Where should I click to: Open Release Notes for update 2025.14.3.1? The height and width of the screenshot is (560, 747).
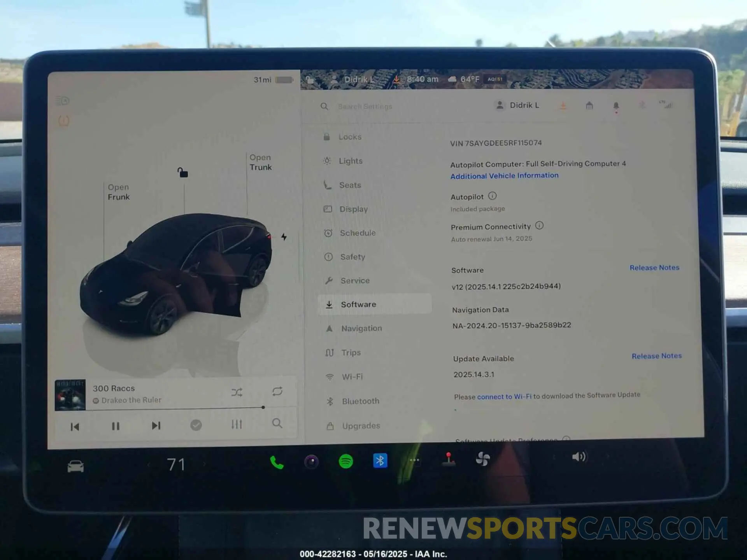click(657, 356)
